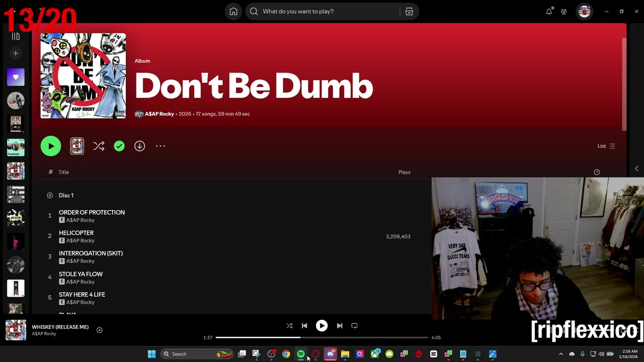Open more options for Don't Be Dumb
Viewport: 644px width, 362px height.
[160, 146]
